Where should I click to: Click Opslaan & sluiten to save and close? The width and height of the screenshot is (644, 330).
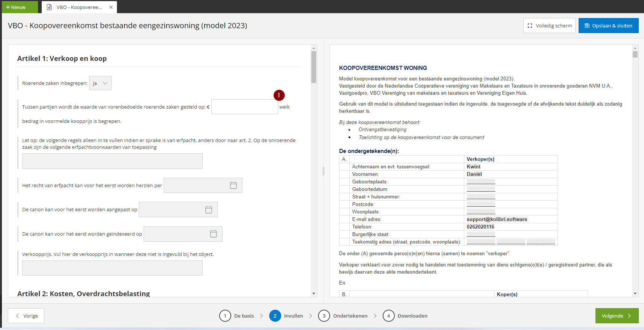(x=608, y=26)
